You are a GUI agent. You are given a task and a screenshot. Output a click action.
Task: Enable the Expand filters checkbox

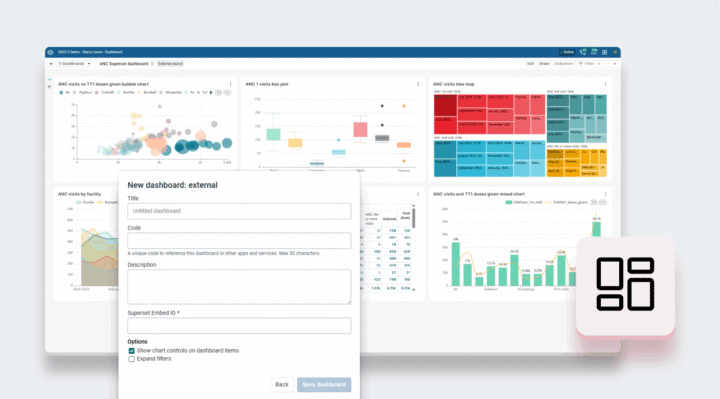[x=131, y=359]
